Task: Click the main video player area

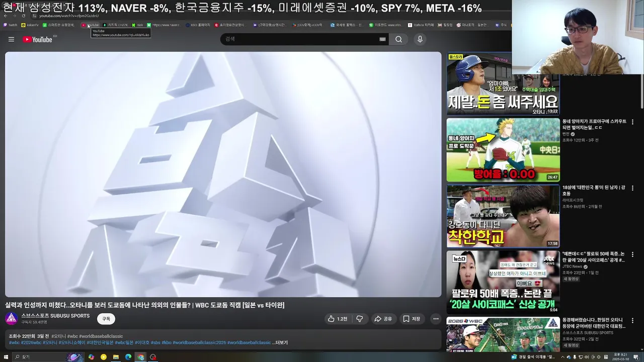Action: point(223,174)
